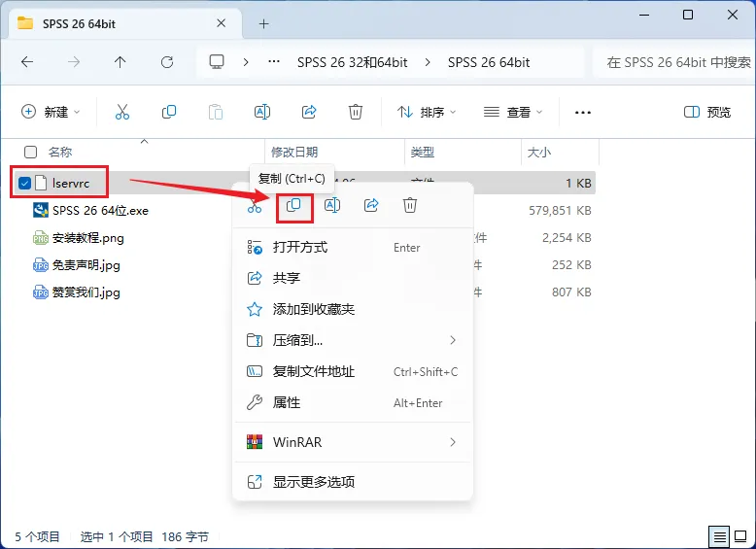The height and width of the screenshot is (549, 756).
Task: Choose 共享 in the context menu
Action: pyautogui.click(x=353, y=278)
